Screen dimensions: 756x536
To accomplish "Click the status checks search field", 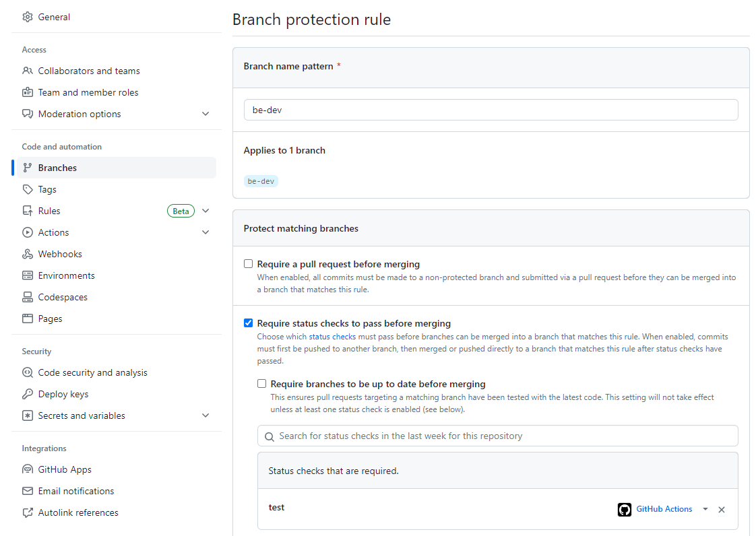I will [x=497, y=436].
